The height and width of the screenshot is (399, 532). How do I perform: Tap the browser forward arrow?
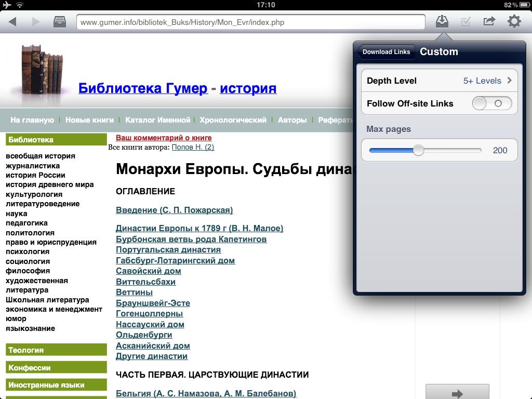(x=36, y=22)
